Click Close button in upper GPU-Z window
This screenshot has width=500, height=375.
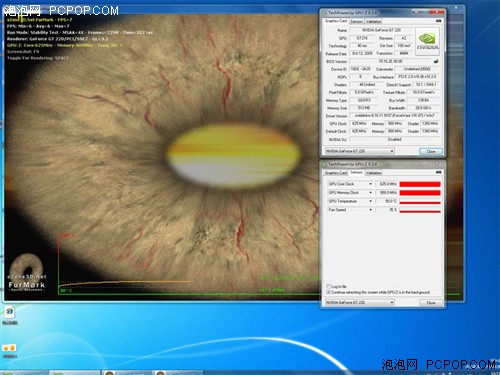pyautogui.click(x=431, y=151)
